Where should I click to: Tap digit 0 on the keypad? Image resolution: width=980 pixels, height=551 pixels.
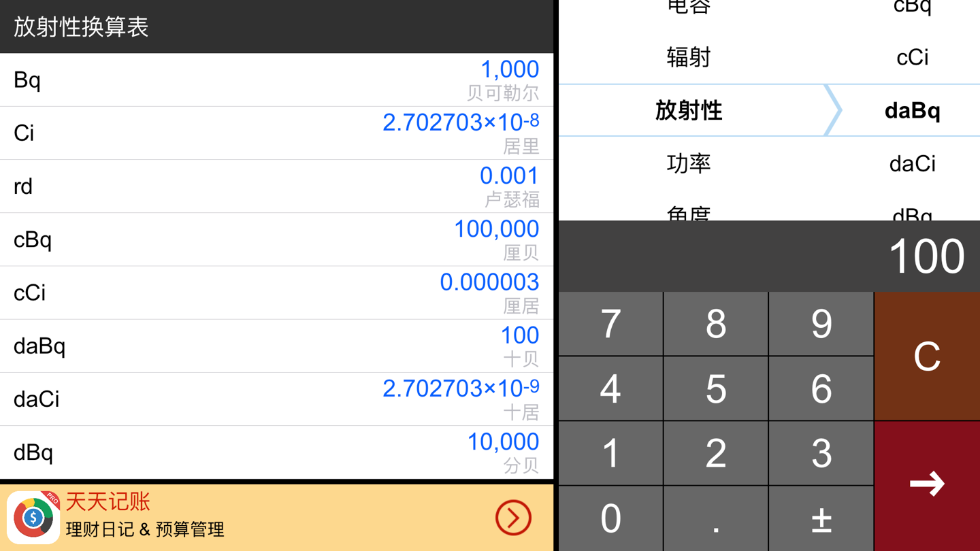tap(610, 519)
